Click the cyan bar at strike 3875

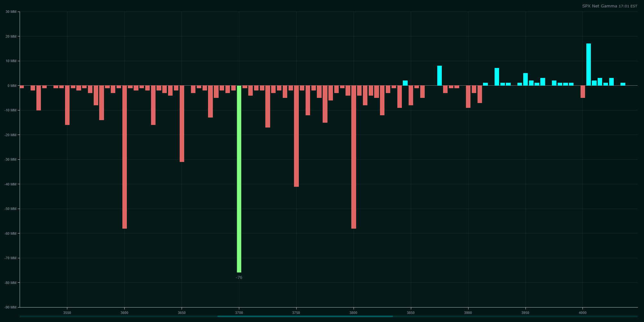(440, 76)
